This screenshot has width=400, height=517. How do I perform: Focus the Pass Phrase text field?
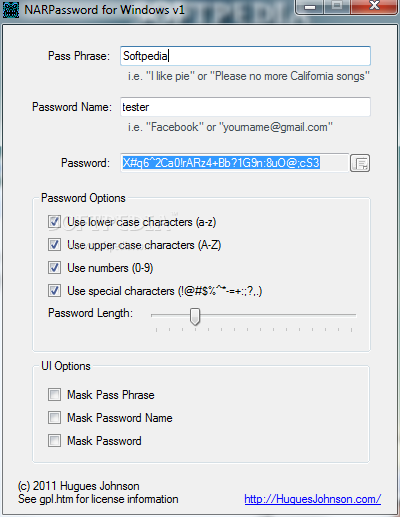click(245, 56)
